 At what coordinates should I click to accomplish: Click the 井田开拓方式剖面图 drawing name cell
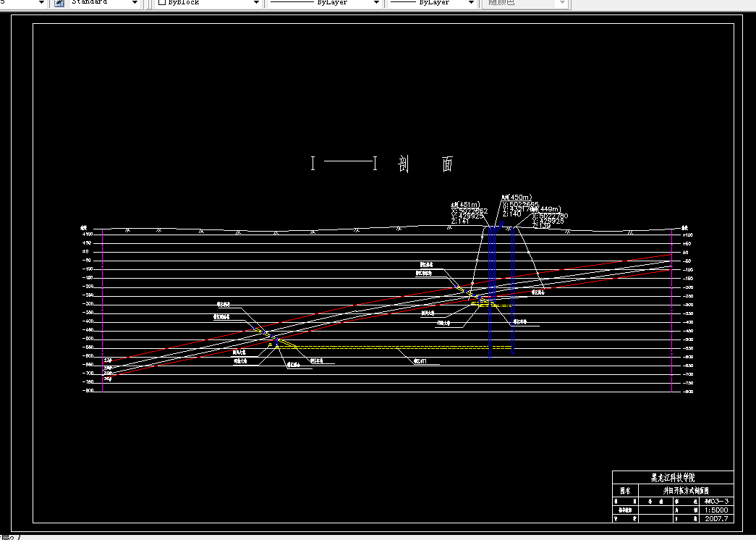686,491
